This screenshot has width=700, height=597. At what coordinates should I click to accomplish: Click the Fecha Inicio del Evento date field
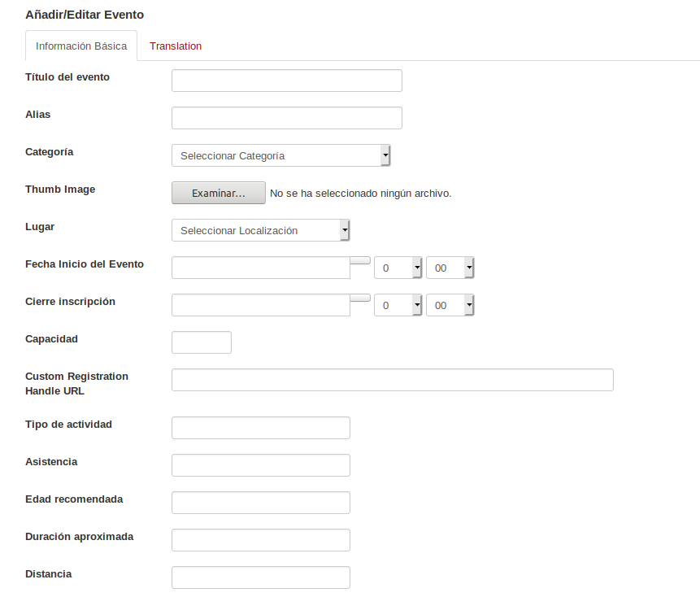pyautogui.click(x=260, y=268)
